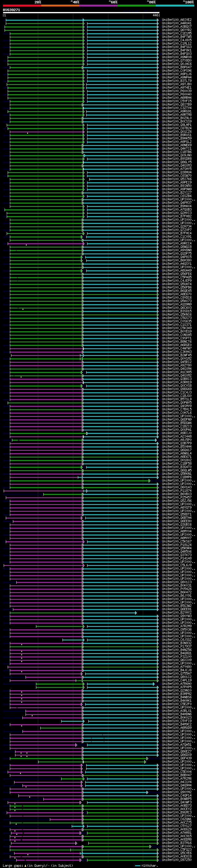The image size is (197, 868).
Task: Open hit UniRef100_A8IVE2
Action: pyautogui.click(x=177, y=20)
